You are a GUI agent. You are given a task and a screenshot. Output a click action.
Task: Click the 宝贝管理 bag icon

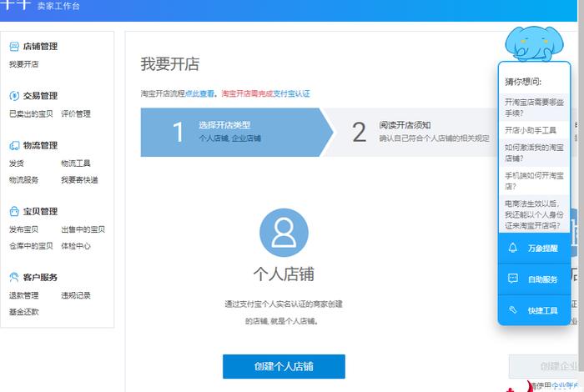(14, 212)
